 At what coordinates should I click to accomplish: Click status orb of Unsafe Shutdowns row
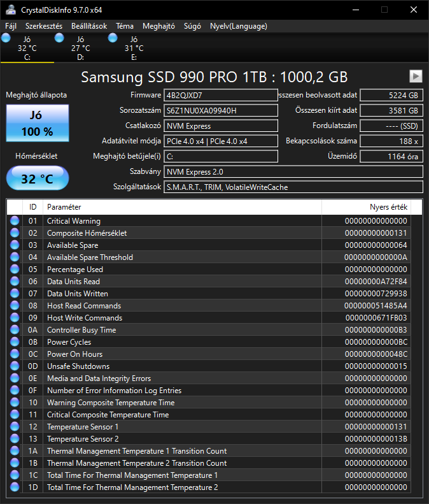click(15, 366)
